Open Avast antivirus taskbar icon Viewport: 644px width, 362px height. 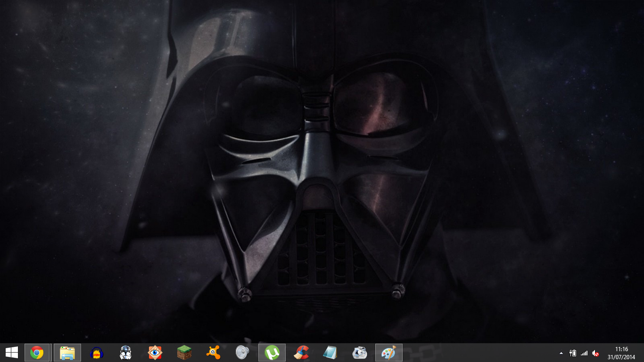[213, 353]
